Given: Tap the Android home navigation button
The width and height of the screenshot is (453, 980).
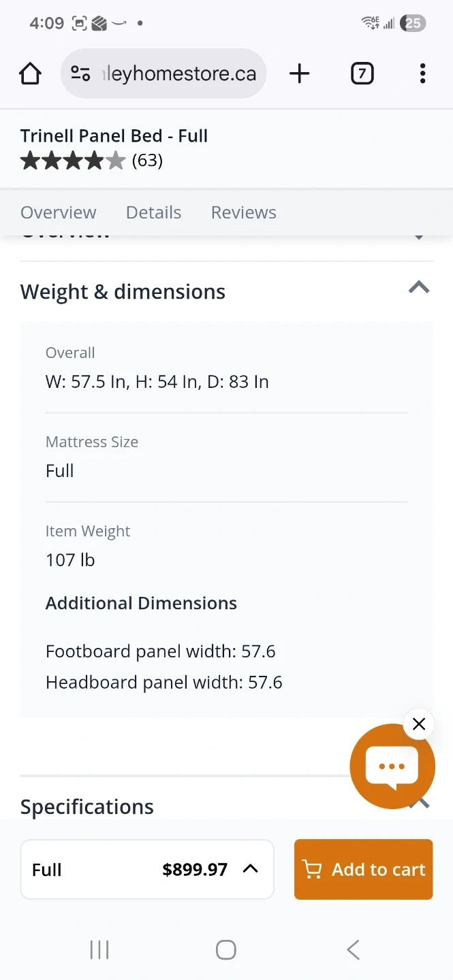Looking at the screenshot, I should (x=226, y=949).
